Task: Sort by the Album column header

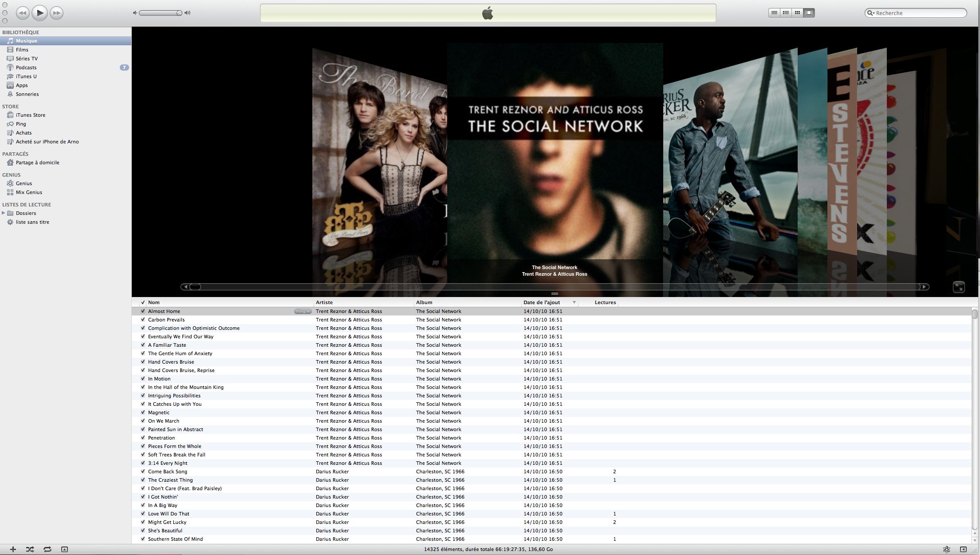Action: (x=468, y=302)
